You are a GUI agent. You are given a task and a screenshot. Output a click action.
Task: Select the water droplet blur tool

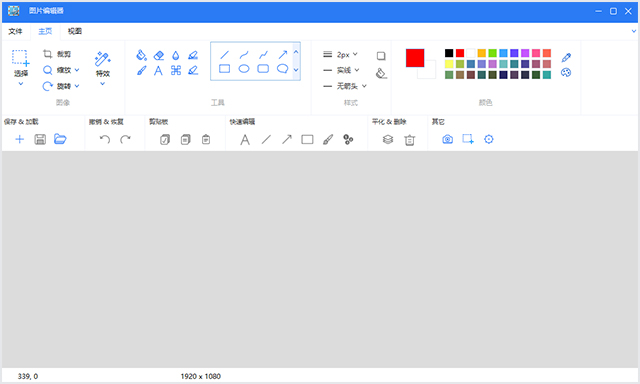coord(176,55)
